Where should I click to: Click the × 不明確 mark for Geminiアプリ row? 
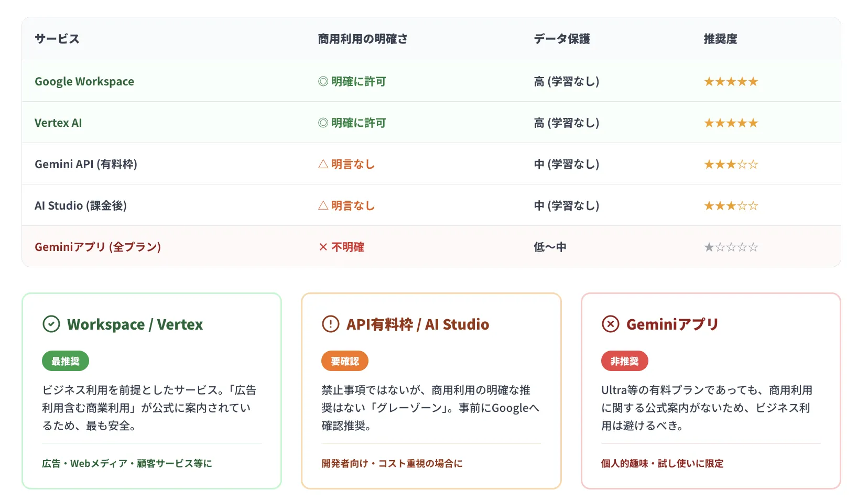[341, 246]
